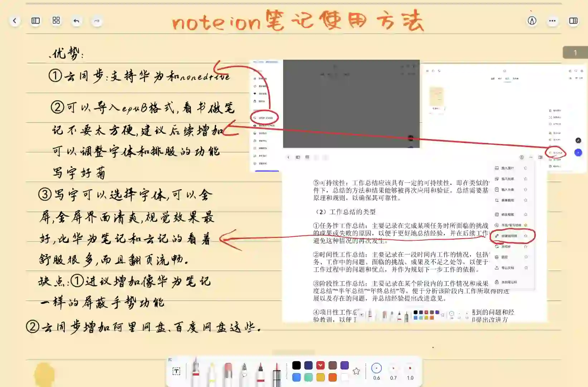Click the page number 1 indicator
Viewport: 588px width, 387px height.
(x=575, y=52)
